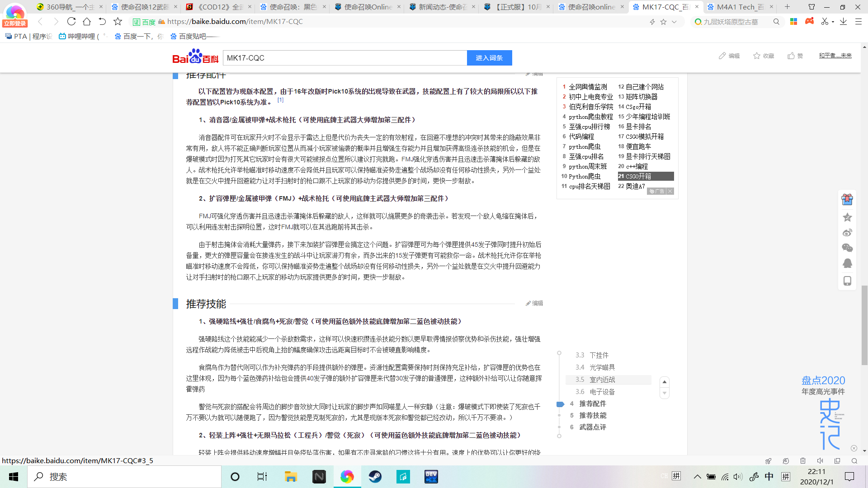Click the mobile phone icon in right sidebar
The width and height of the screenshot is (868, 488).
tap(847, 281)
